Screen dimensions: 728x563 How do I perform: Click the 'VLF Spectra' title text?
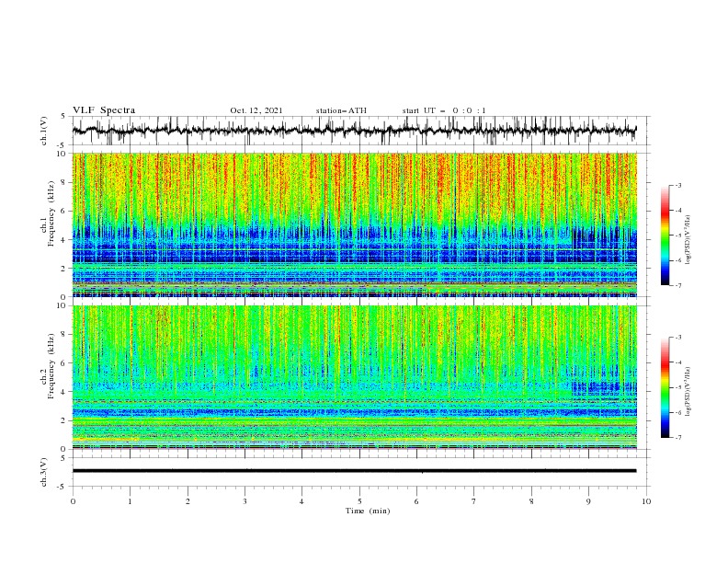pyautogui.click(x=104, y=110)
